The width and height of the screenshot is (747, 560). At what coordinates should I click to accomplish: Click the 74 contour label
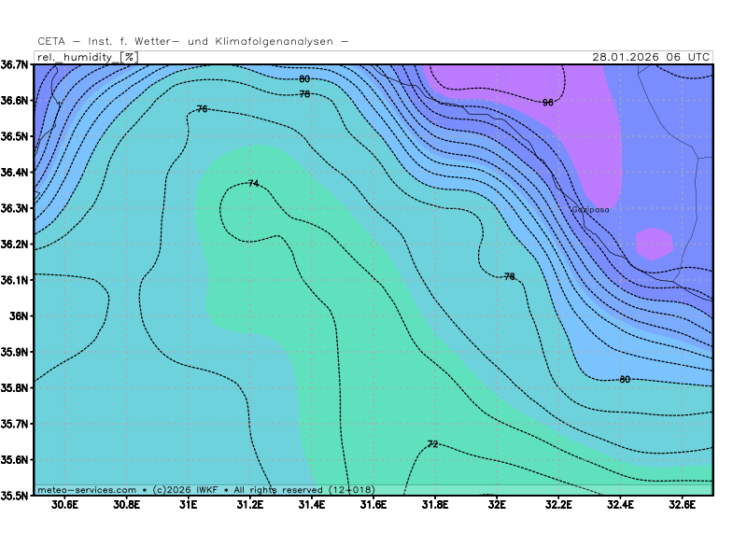click(x=253, y=183)
